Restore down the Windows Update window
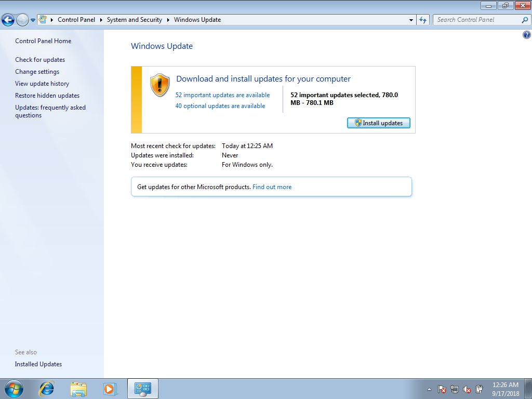Screen dimensions: 532x399 tap(506, 5)
